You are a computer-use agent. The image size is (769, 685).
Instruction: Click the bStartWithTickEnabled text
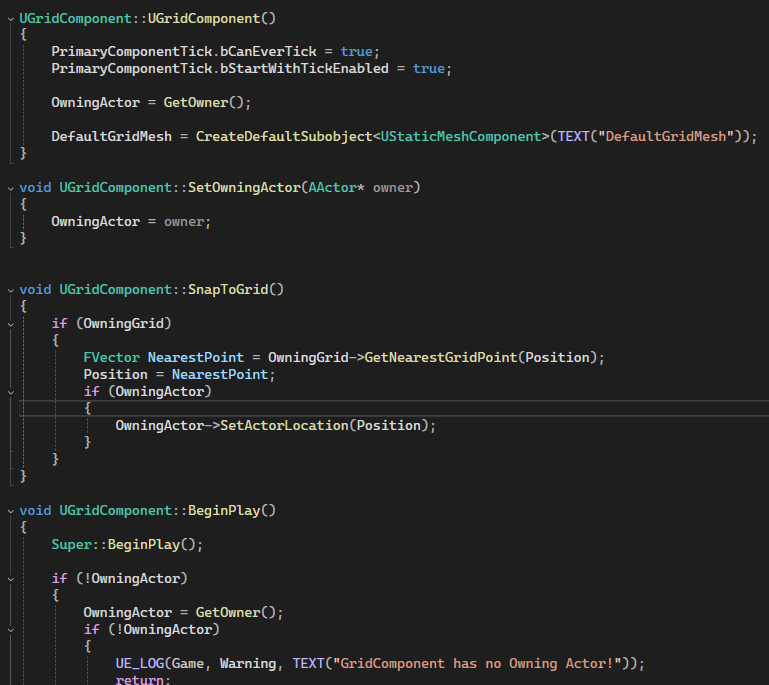[304, 68]
